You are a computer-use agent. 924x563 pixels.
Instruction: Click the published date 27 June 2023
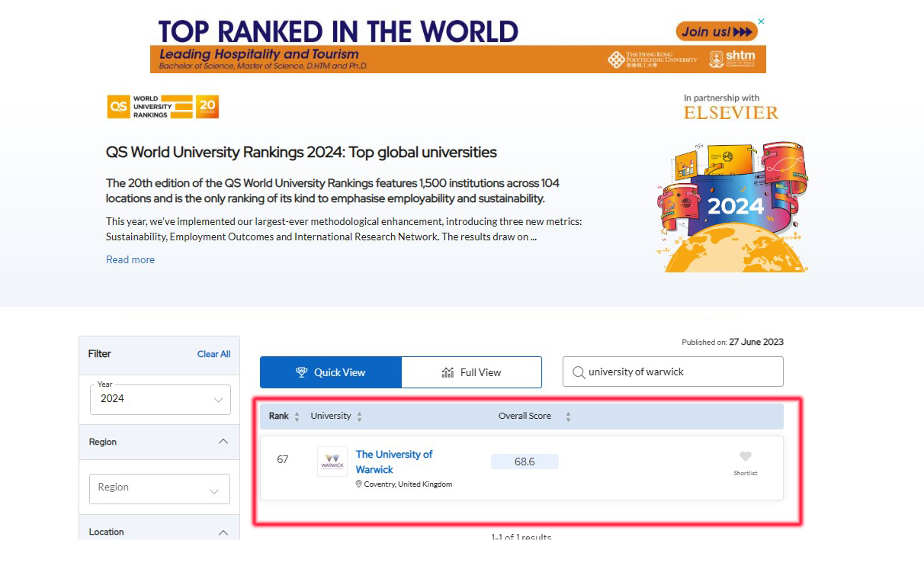(756, 342)
